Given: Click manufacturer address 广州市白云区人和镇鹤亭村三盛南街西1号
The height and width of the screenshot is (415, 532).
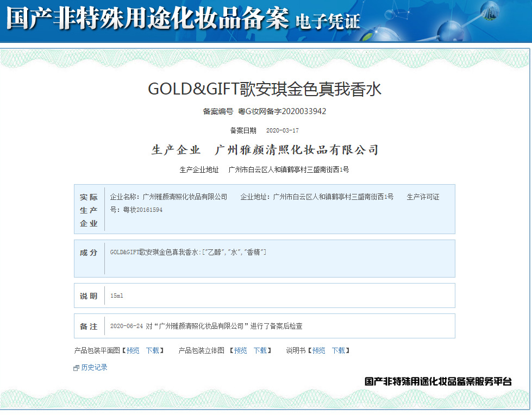Looking at the screenshot, I should (x=289, y=169).
